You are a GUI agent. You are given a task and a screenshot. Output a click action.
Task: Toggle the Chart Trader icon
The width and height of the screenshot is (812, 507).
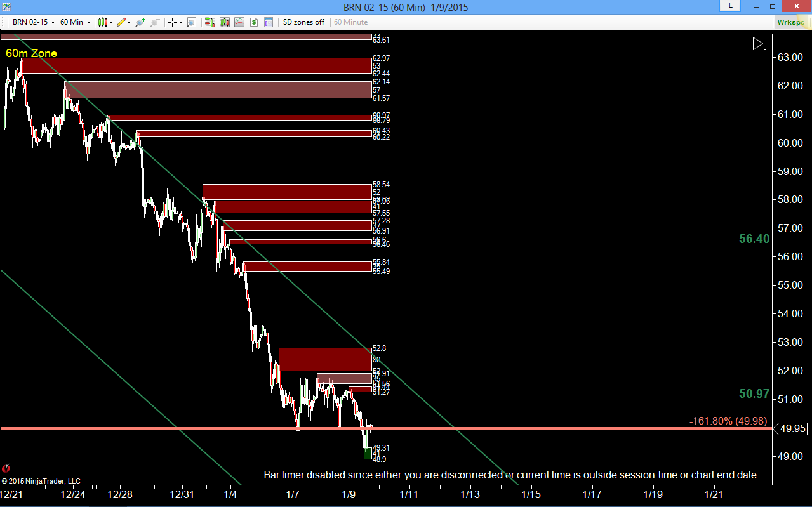[210, 22]
